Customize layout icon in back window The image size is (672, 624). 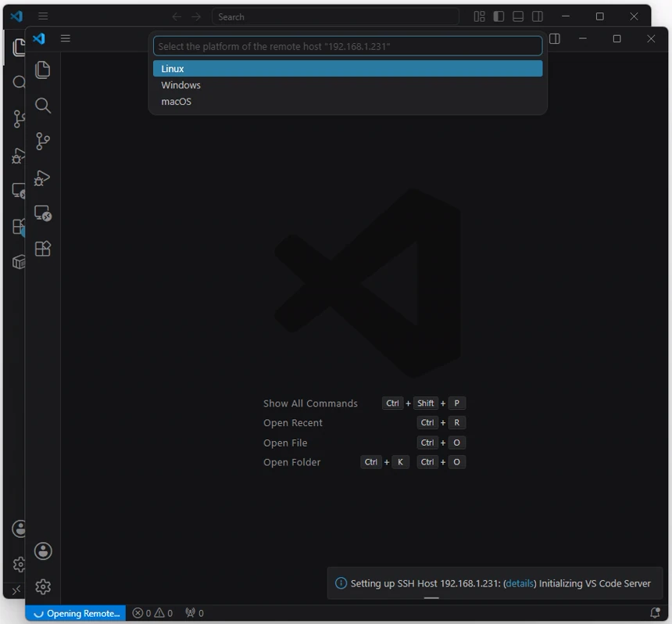479,16
